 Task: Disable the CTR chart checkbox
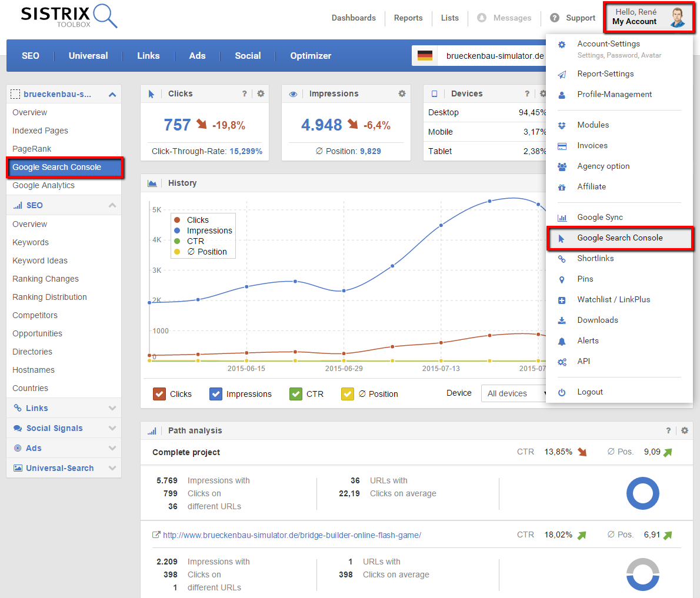pyautogui.click(x=296, y=394)
